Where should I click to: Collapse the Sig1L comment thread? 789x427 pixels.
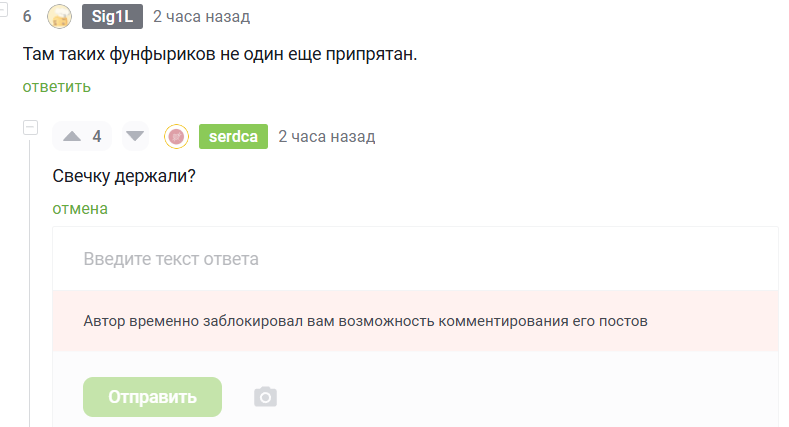(3, 10)
